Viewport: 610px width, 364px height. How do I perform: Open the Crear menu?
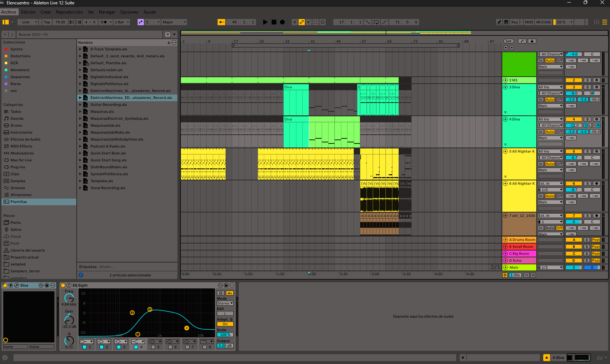[x=46, y=12]
